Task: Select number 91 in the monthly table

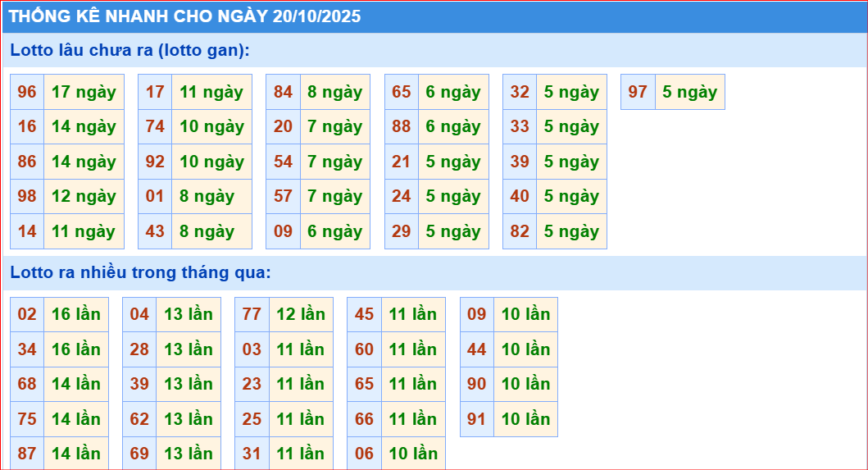Action: [x=477, y=419]
